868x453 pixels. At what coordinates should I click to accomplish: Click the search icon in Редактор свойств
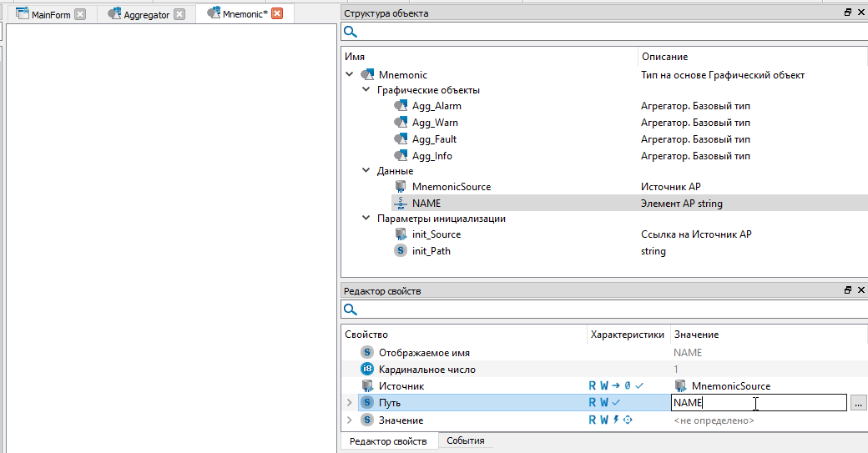tap(351, 310)
